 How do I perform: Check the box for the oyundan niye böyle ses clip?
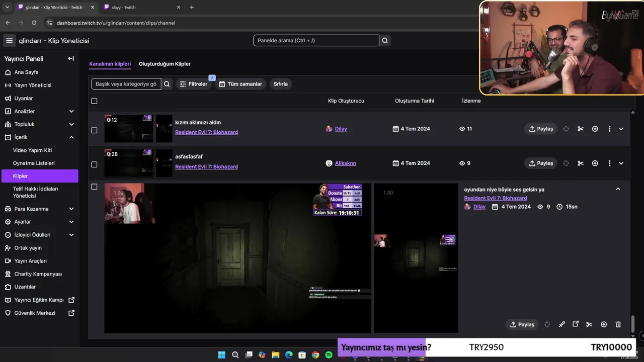click(94, 187)
